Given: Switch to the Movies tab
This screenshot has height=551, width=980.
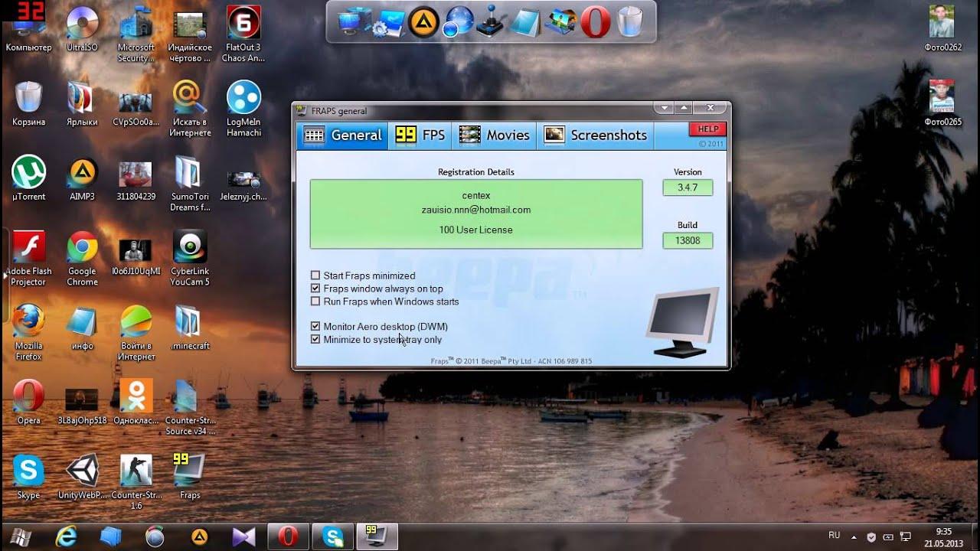Looking at the screenshot, I should click(495, 135).
